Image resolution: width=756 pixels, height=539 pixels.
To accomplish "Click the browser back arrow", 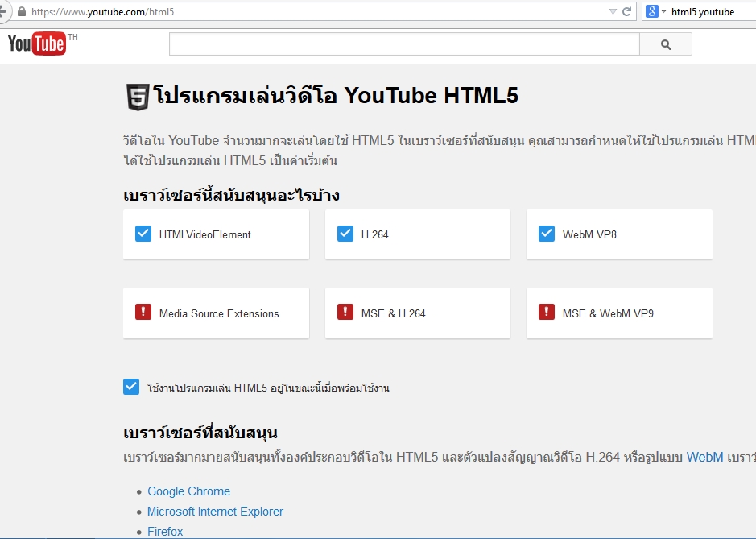I will (x=3, y=11).
